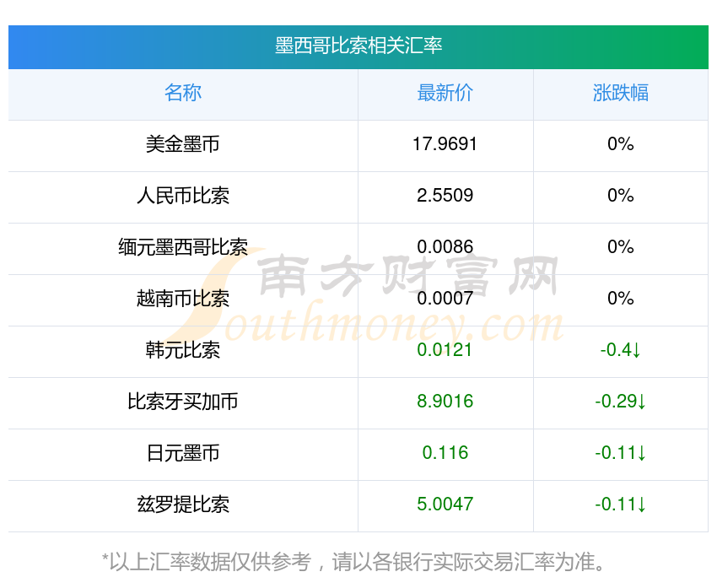Click the 0% change for 人民币比索

tap(621, 196)
